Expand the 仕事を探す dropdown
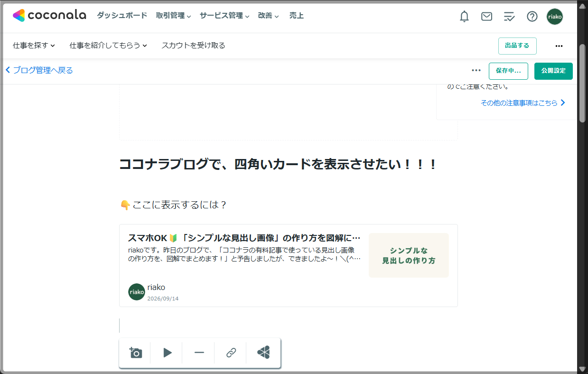This screenshot has height=374, width=588. click(34, 46)
